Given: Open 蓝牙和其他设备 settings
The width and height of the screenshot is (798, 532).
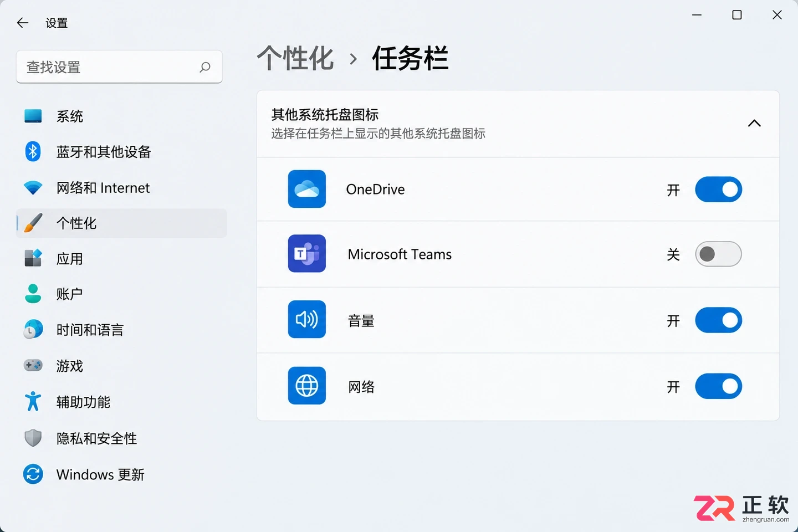Looking at the screenshot, I should [x=121, y=152].
